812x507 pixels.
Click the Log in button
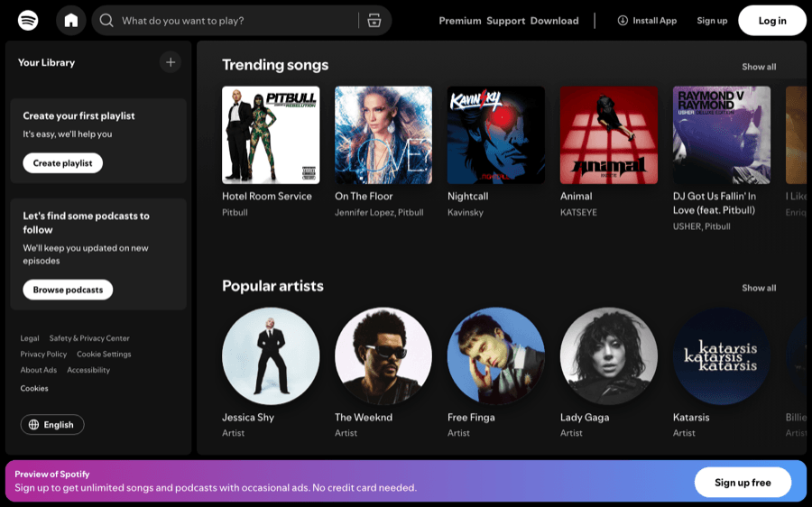pos(772,21)
